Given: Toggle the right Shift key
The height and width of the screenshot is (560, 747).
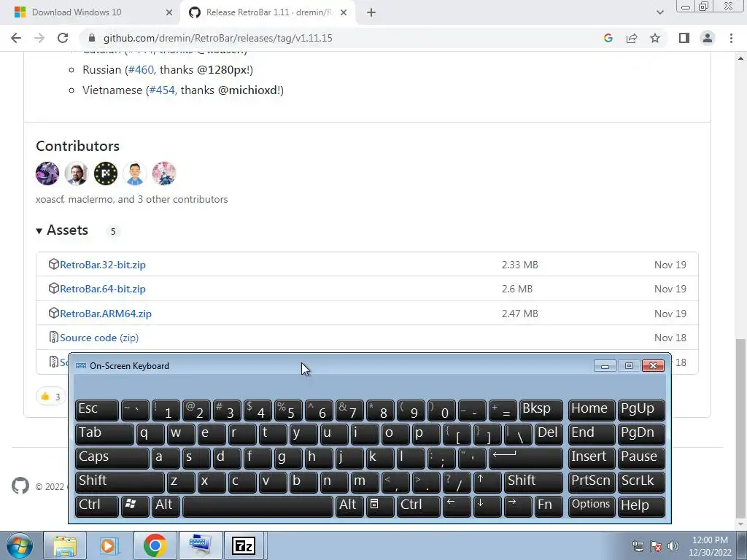Looking at the screenshot, I should click(533, 482).
